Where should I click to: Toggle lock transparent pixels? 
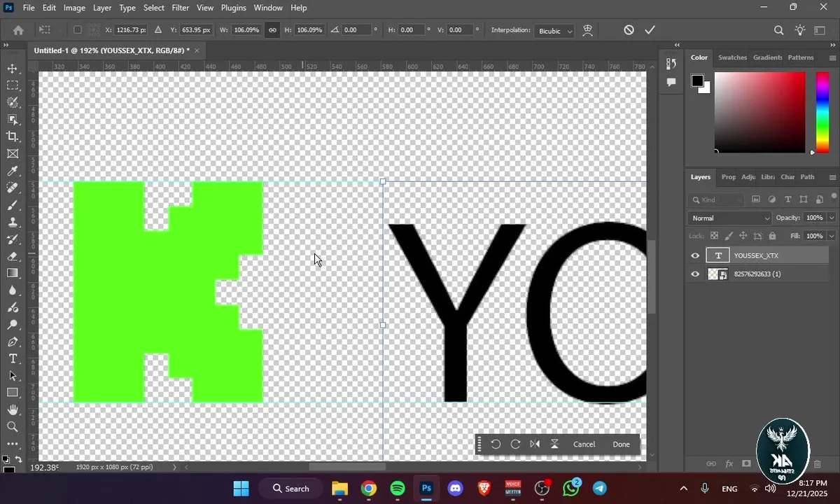coord(714,237)
